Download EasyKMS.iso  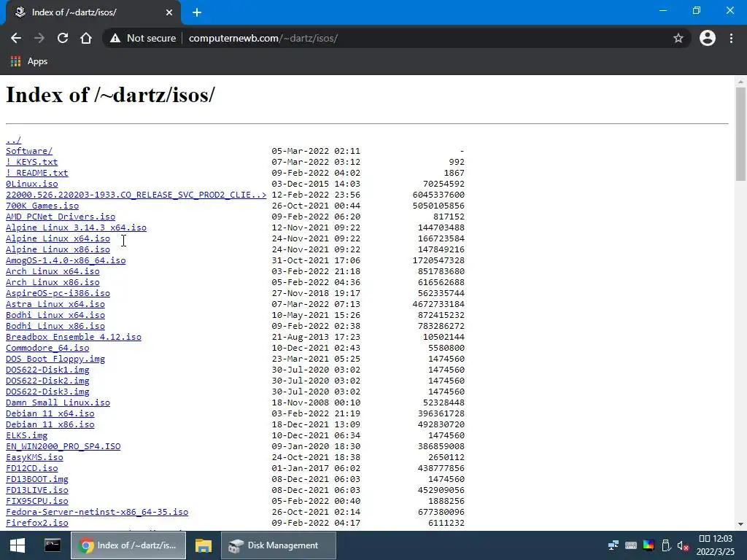(34, 458)
